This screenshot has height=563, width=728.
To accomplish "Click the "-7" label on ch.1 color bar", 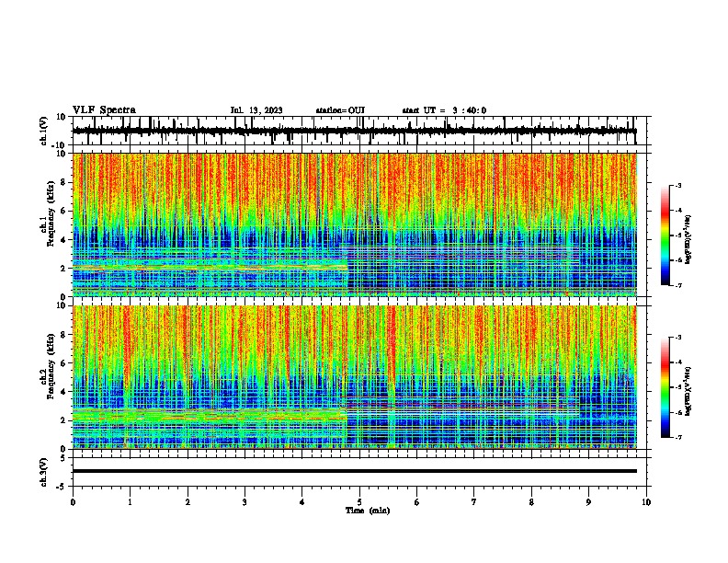I will [x=678, y=285].
